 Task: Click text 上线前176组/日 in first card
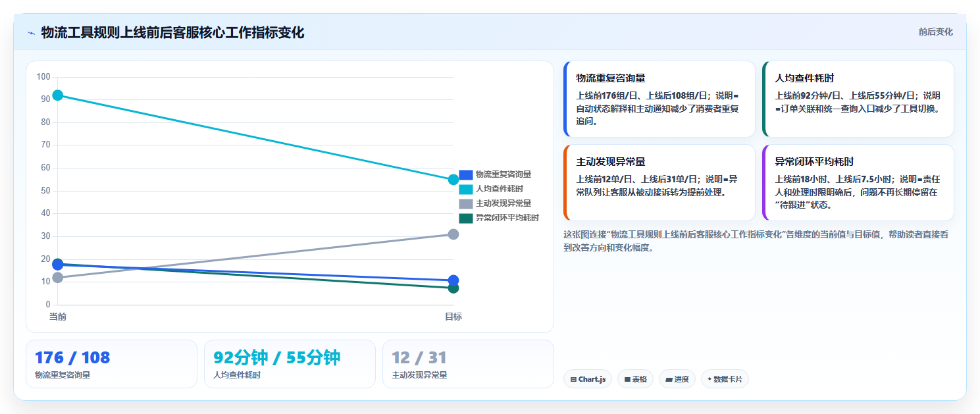point(606,95)
